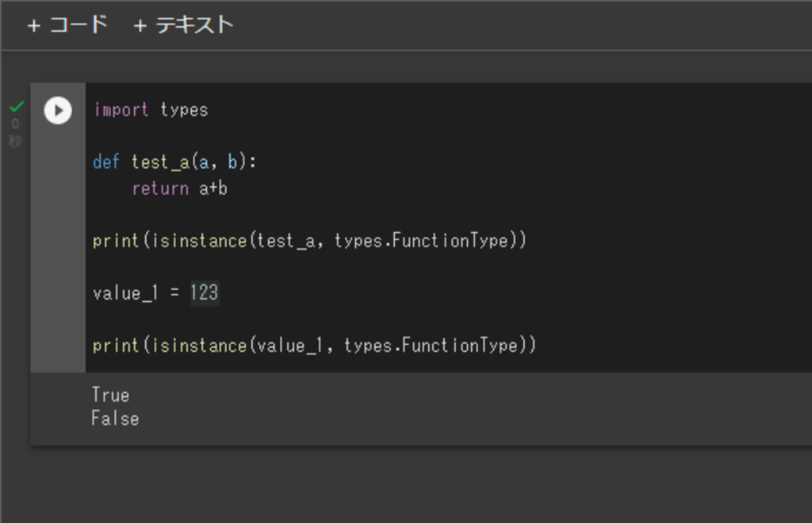The height and width of the screenshot is (523, 812).
Task: Click the green execution checkmark icon
Action: point(17,106)
